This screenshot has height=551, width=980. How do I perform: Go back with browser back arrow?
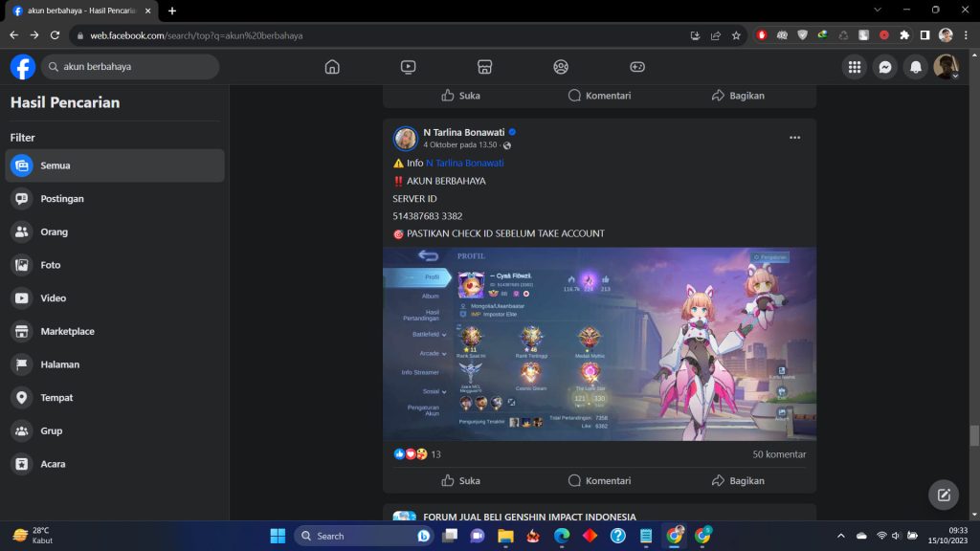[x=13, y=35]
